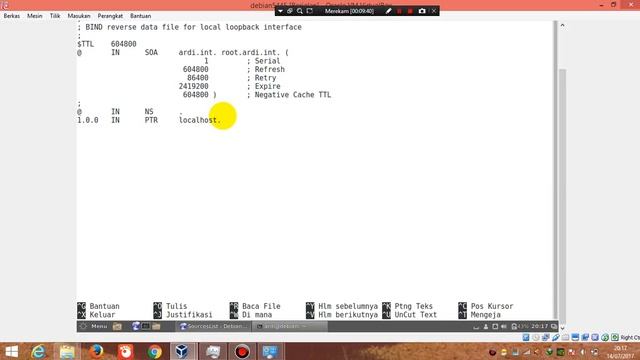Open File Explorer from taskbar

(67, 351)
